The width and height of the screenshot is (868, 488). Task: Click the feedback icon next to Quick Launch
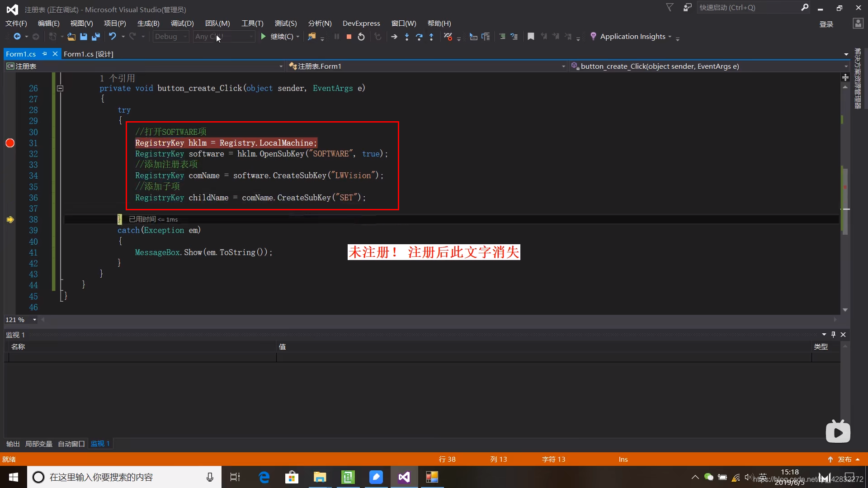687,7
